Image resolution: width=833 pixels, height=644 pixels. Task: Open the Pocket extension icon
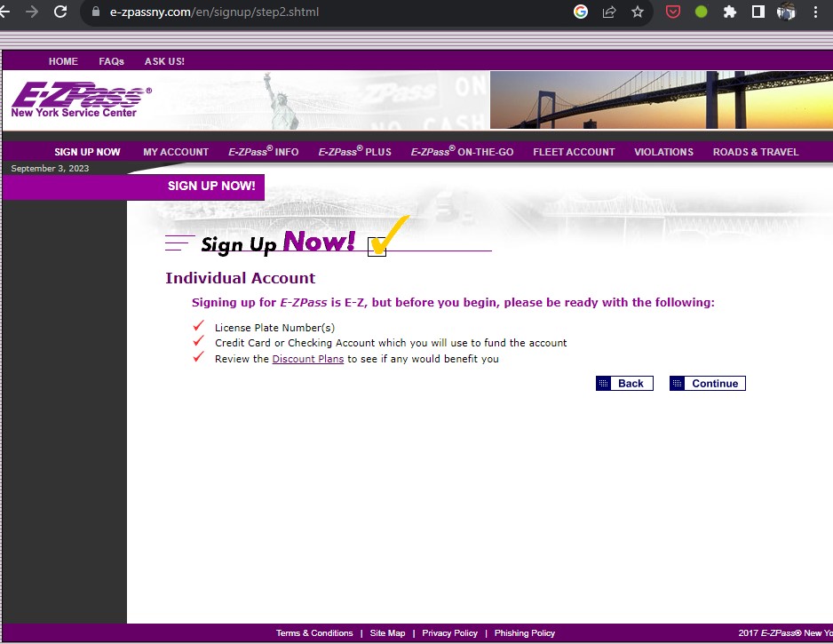tap(673, 12)
